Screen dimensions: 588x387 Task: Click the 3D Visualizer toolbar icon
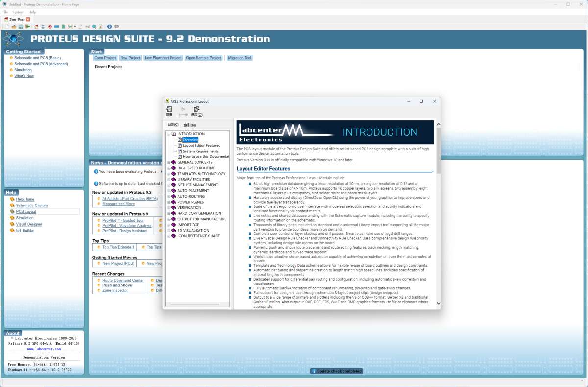[56, 26]
